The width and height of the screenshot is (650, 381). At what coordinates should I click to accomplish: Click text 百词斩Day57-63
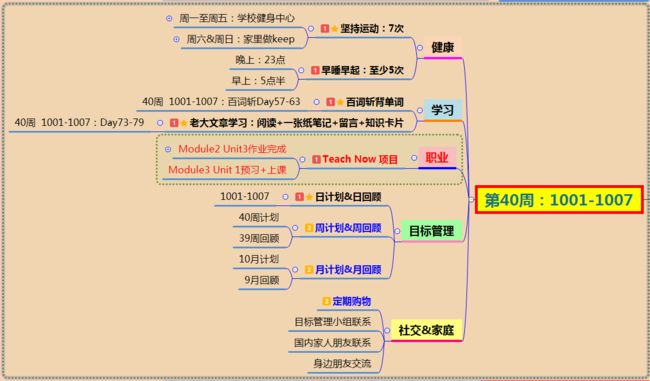click(x=264, y=102)
